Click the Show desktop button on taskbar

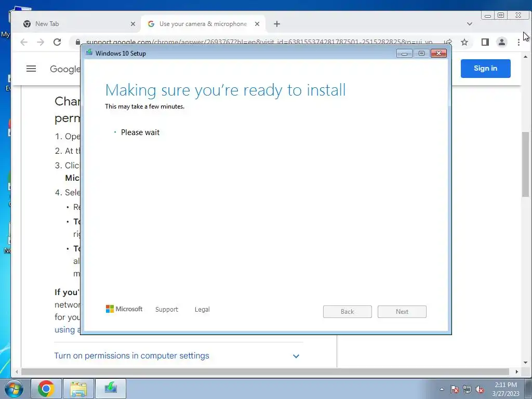click(528, 389)
